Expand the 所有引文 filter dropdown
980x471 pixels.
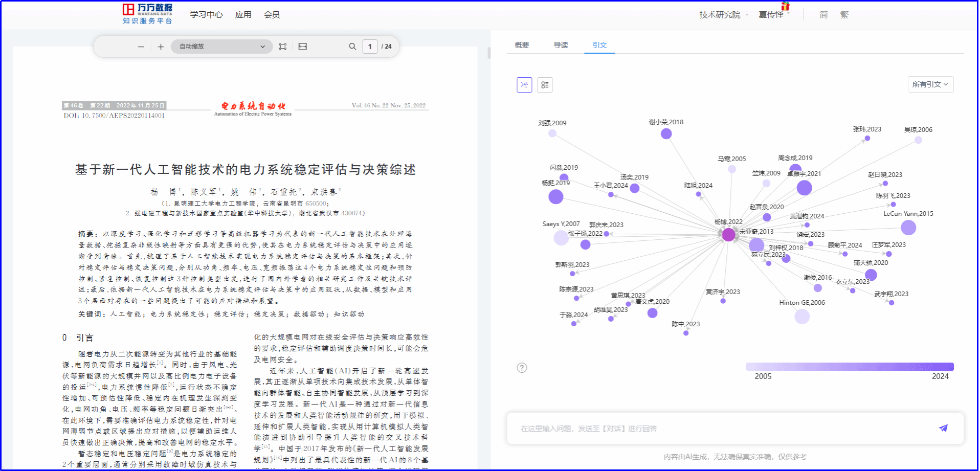tap(930, 84)
